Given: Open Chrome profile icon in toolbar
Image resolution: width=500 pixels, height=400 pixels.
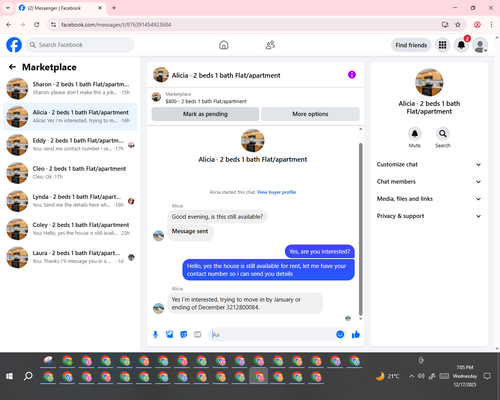Looking at the screenshot, I should (477, 24).
